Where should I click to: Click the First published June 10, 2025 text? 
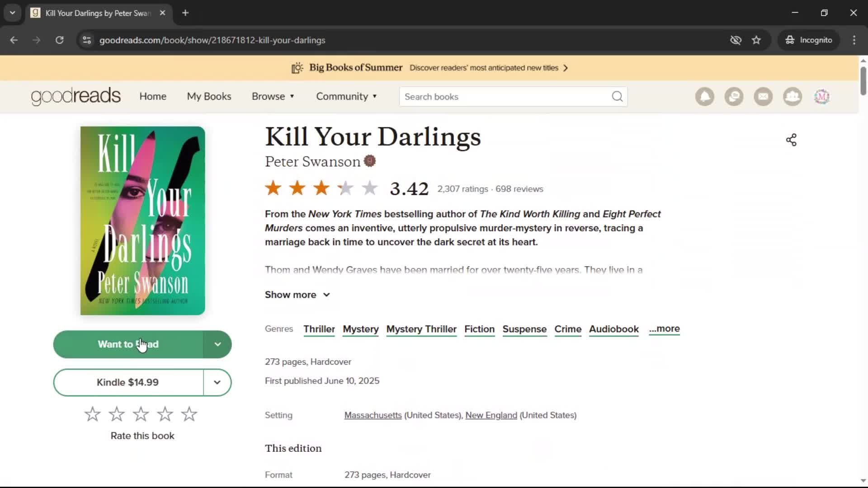pyautogui.click(x=322, y=381)
